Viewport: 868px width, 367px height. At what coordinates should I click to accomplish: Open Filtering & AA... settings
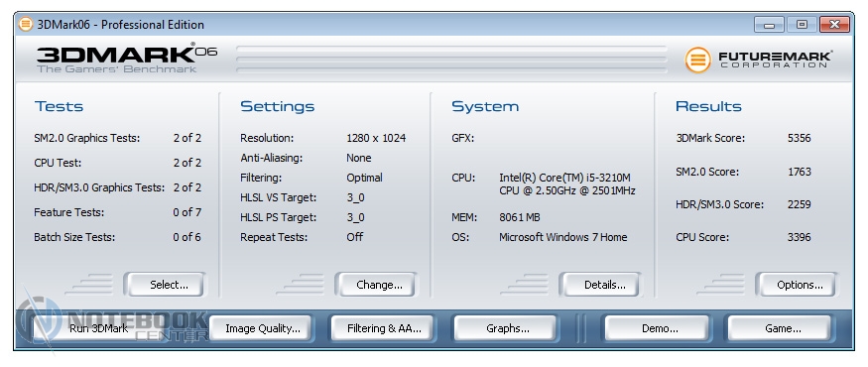point(384,328)
